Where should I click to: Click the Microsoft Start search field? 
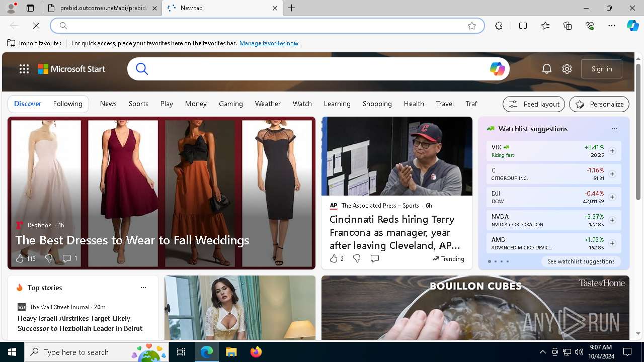coord(318,69)
